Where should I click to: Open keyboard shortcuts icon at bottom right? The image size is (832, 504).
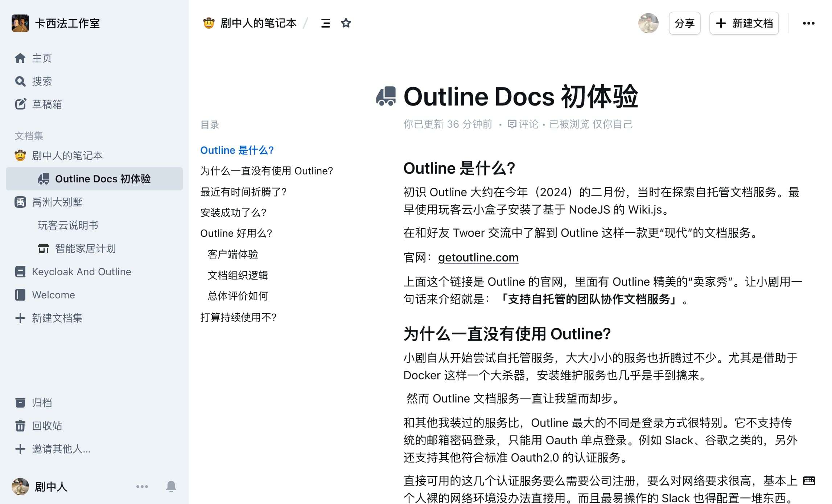(809, 481)
